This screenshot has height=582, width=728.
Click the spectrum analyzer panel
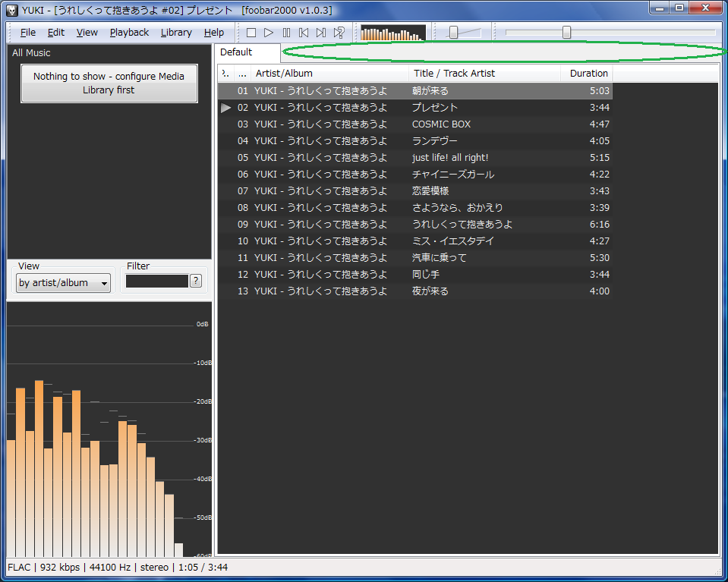[x=109, y=429]
